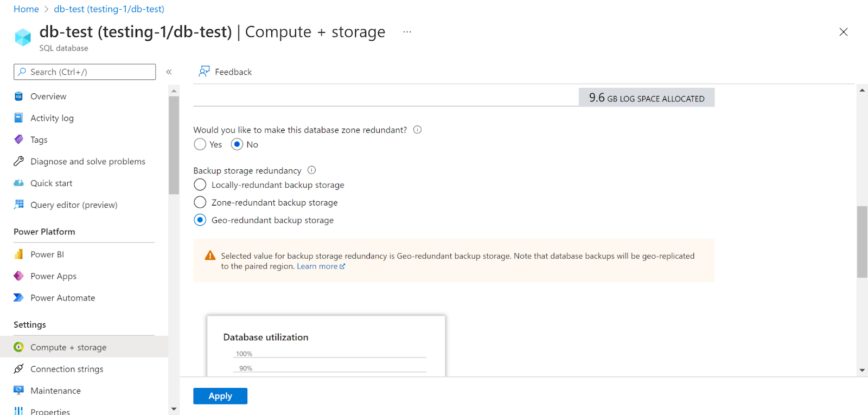Click info icon beside zone redundant question
868x415 pixels.
click(417, 130)
